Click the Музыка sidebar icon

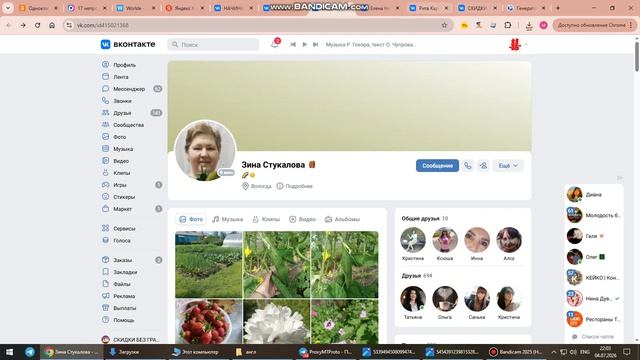click(105, 149)
